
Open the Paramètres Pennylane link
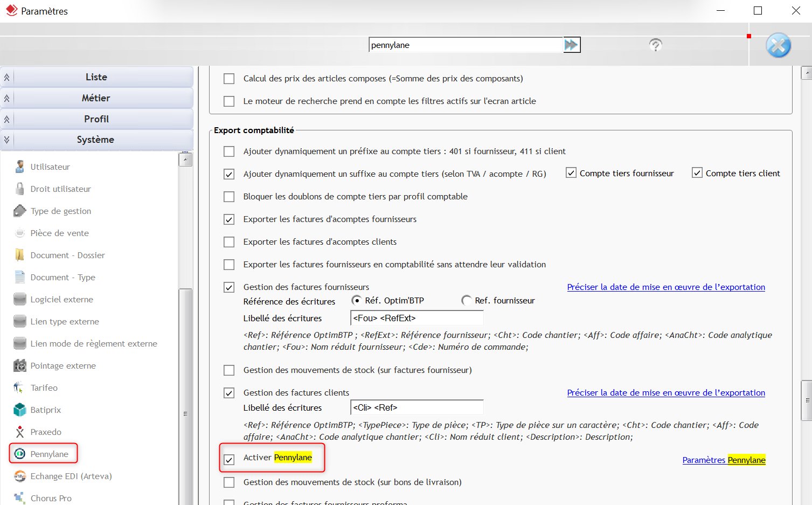724,460
